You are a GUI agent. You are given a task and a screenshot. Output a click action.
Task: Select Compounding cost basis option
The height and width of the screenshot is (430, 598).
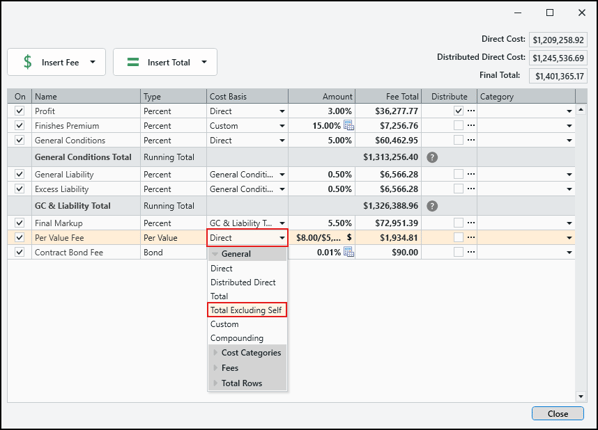tap(247, 338)
